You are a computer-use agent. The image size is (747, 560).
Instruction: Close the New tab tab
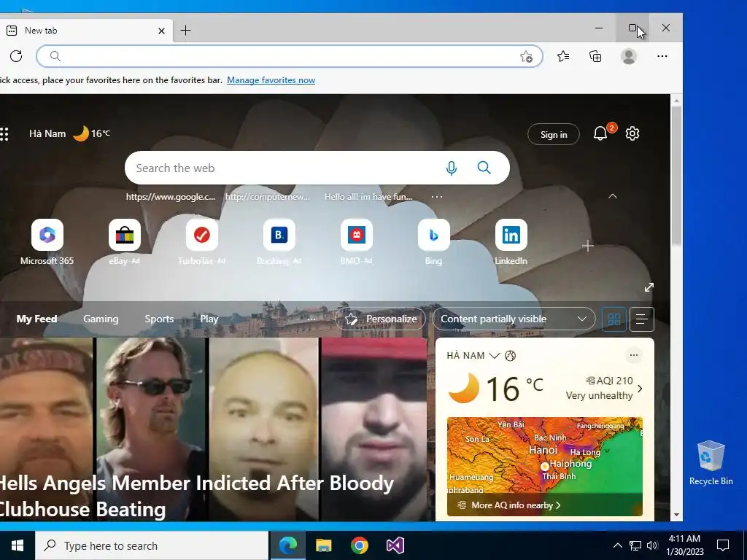161,31
